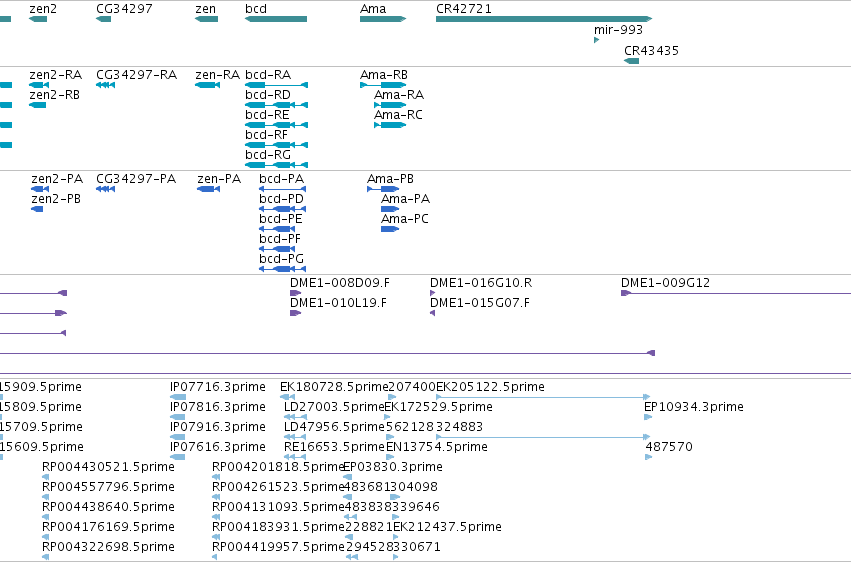The height and width of the screenshot is (562, 851).
Task: Select protein bcd-PE
Action: click(277, 229)
